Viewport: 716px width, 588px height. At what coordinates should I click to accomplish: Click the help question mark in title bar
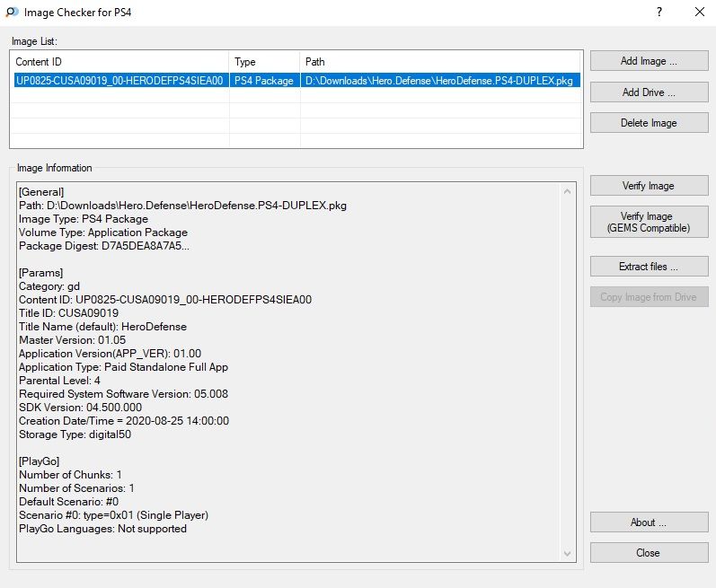point(659,12)
